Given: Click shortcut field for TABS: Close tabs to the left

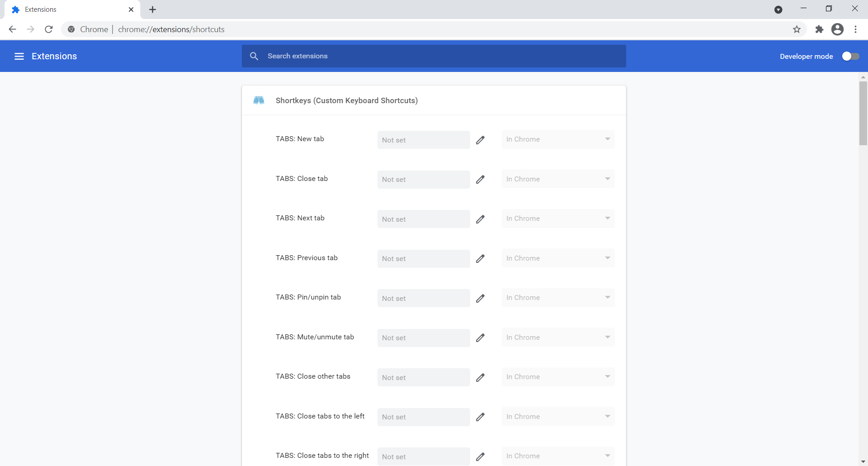Looking at the screenshot, I should pyautogui.click(x=423, y=417).
